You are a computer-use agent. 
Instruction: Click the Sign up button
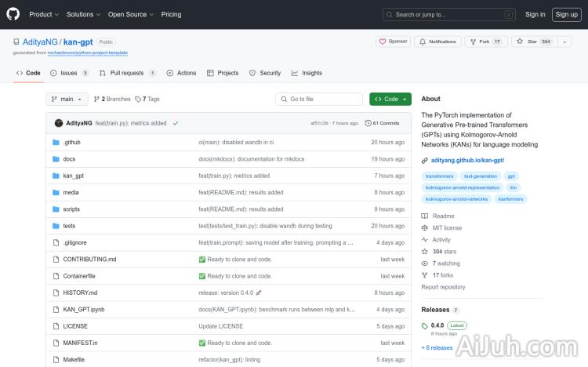point(564,14)
